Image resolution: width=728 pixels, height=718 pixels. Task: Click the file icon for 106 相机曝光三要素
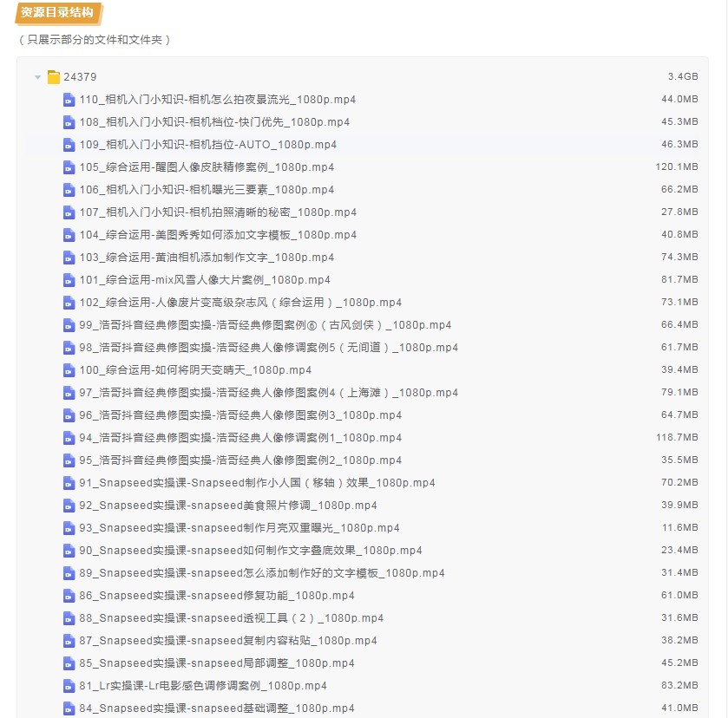(69, 190)
